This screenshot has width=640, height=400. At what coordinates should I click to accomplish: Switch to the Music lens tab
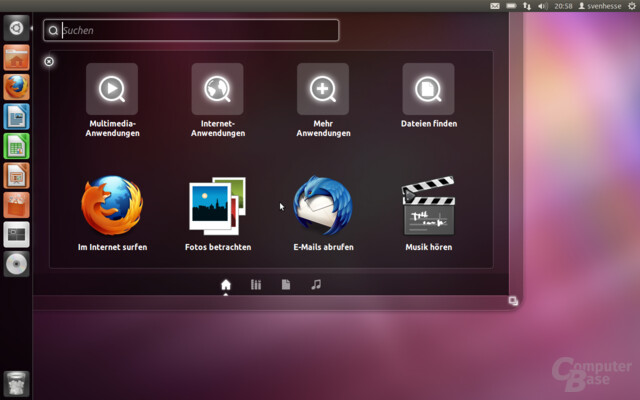click(316, 284)
